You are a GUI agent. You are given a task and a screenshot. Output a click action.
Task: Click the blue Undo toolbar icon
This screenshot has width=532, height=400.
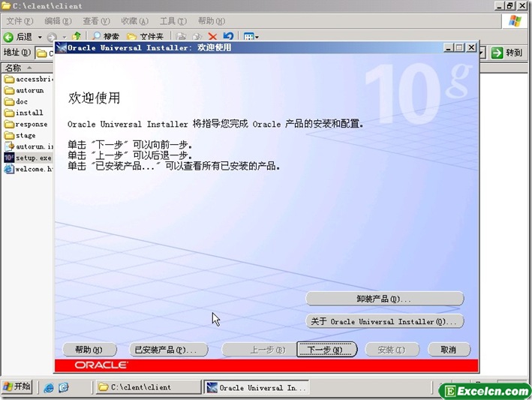click(228, 36)
